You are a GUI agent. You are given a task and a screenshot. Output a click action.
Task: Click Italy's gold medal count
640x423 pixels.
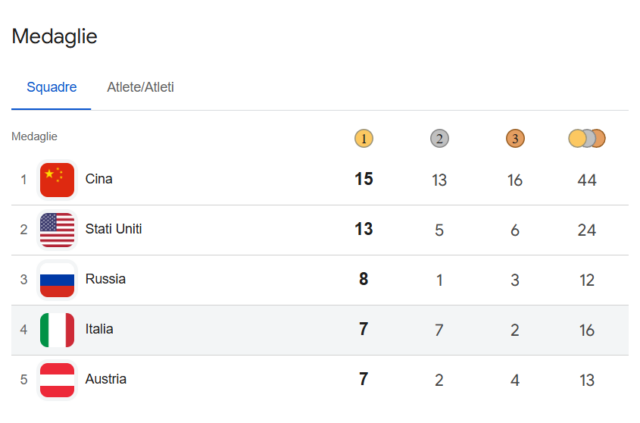[364, 329]
